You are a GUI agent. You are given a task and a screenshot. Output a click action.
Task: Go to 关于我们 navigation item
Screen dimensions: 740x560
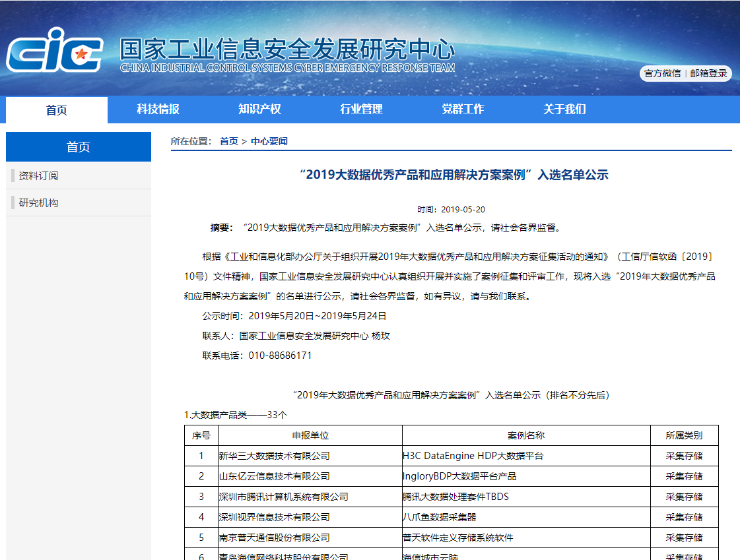564,109
